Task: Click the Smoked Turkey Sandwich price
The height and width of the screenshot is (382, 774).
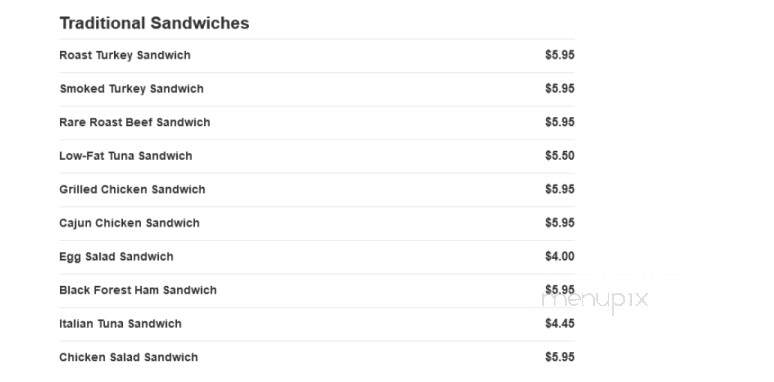Action: click(x=560, y=88)
